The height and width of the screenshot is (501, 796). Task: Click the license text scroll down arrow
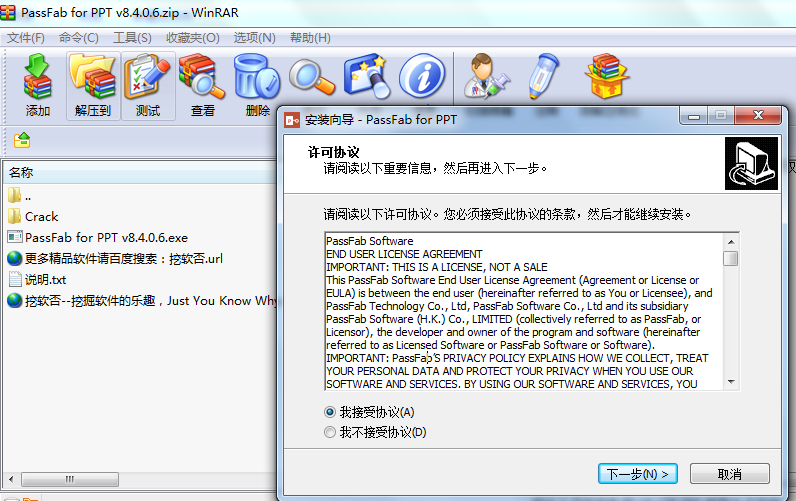click(731, 382)
